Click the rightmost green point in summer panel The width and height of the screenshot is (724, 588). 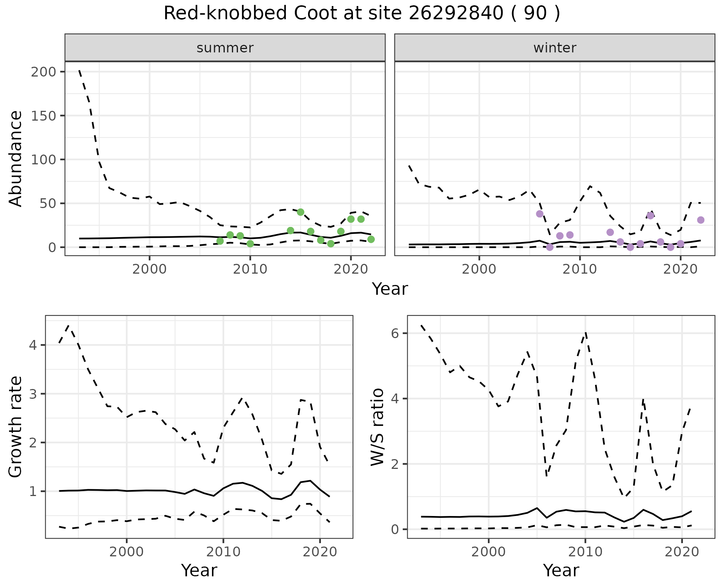point(371,239)
